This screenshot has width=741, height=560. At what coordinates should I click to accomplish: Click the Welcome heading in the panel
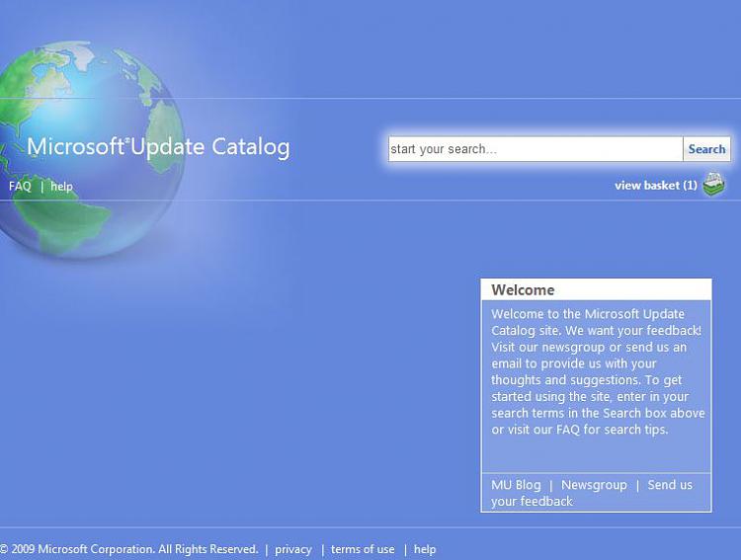click(x=523, y=289)
